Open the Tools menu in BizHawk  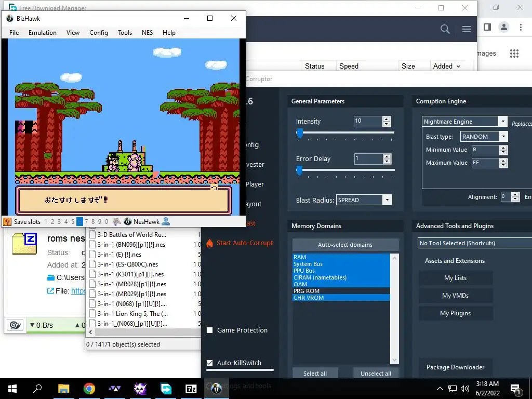(x=125, y=33)
